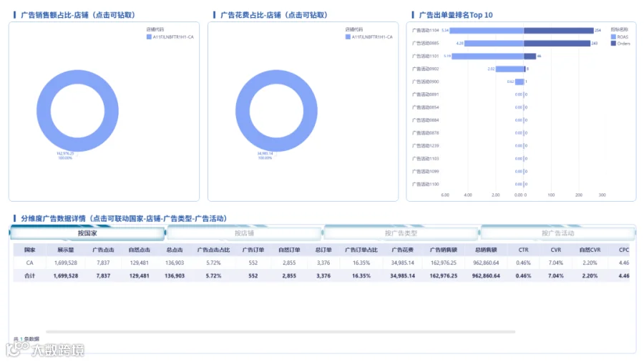Click the table horizontal scrollbar

coord(280,332)
